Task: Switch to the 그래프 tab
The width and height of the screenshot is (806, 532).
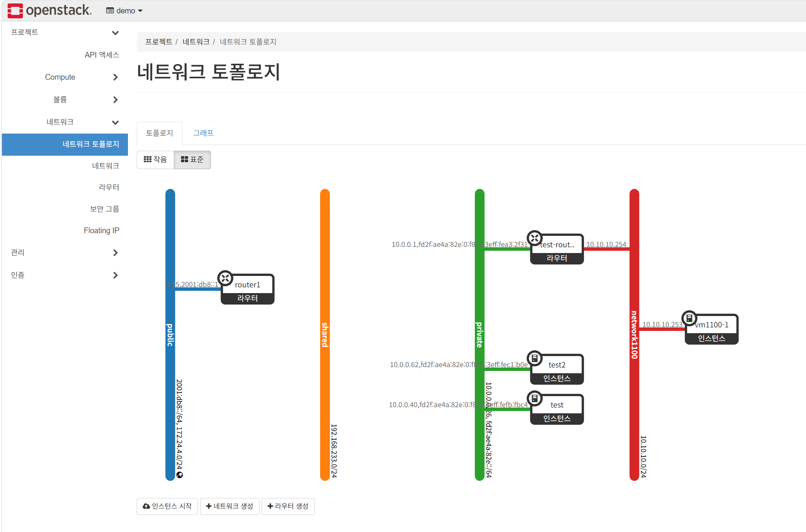Action: click(x=203, y=133)
